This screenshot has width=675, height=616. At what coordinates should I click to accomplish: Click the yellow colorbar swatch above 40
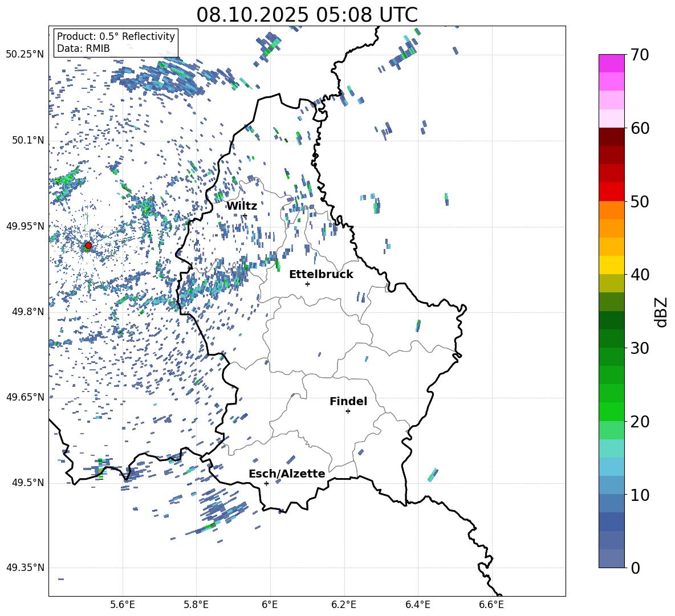tap(611, 265)
